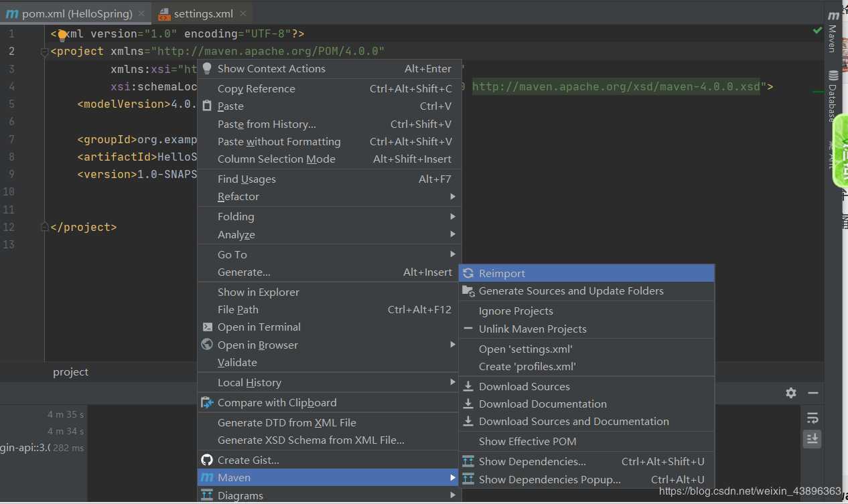Image resolution: width=848 pixels, height=504 pixels.
Task: Choose Find Usages in context menu
Action: 328,179
